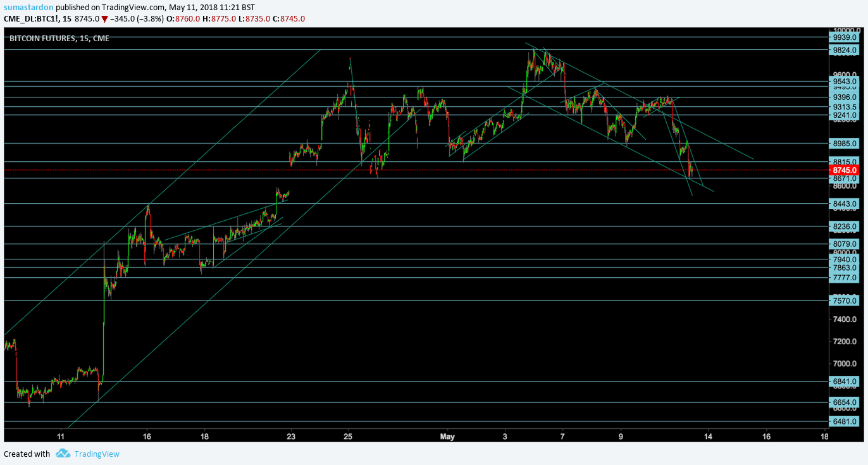Select the 8985.0 price level label

[845, 144]
